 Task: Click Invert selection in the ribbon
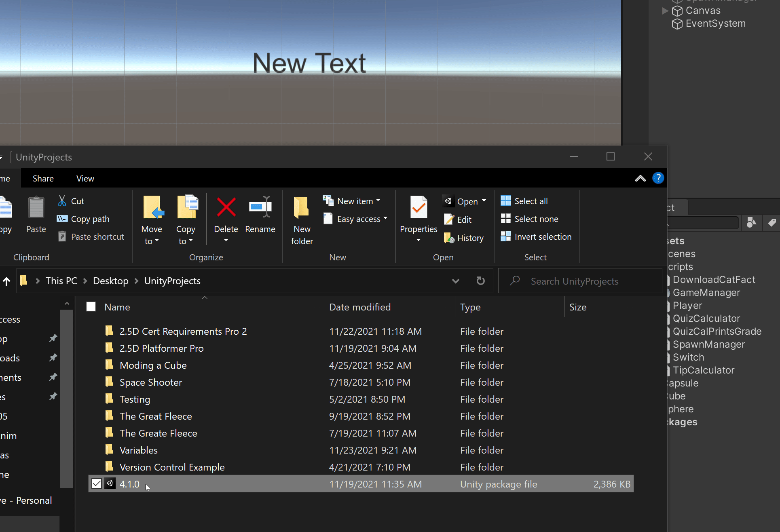pyautogui.click(x=543, y=237)
